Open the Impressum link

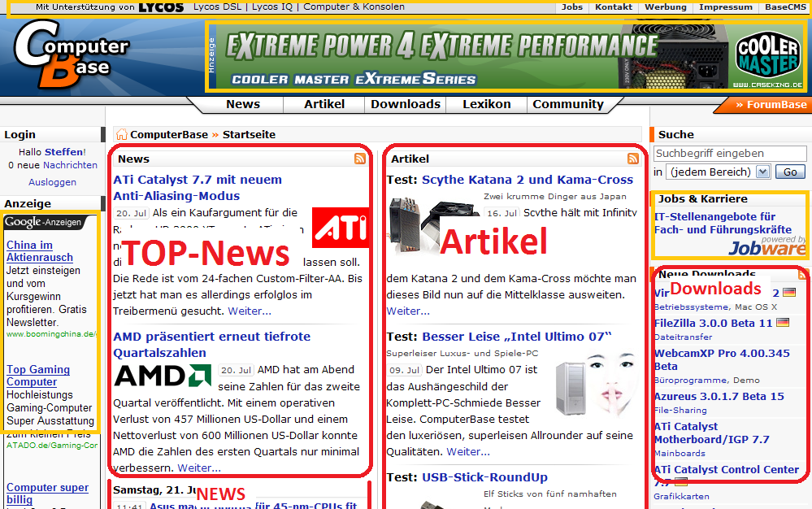(x=726, y=7)
